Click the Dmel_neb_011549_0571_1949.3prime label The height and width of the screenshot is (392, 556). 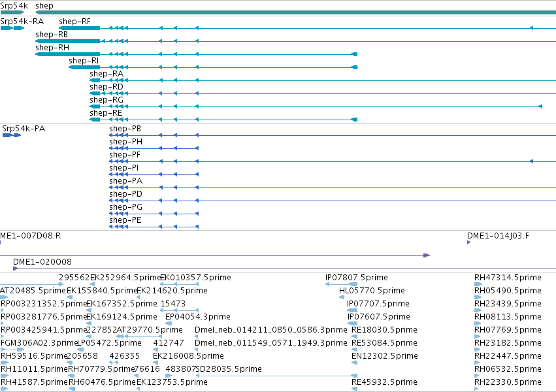[x=271, y=343]
